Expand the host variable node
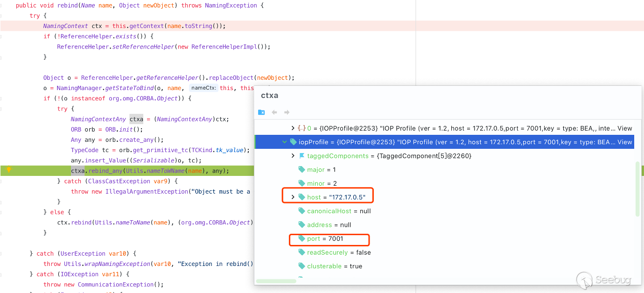The image size is (644, 293). click(293, 197)
